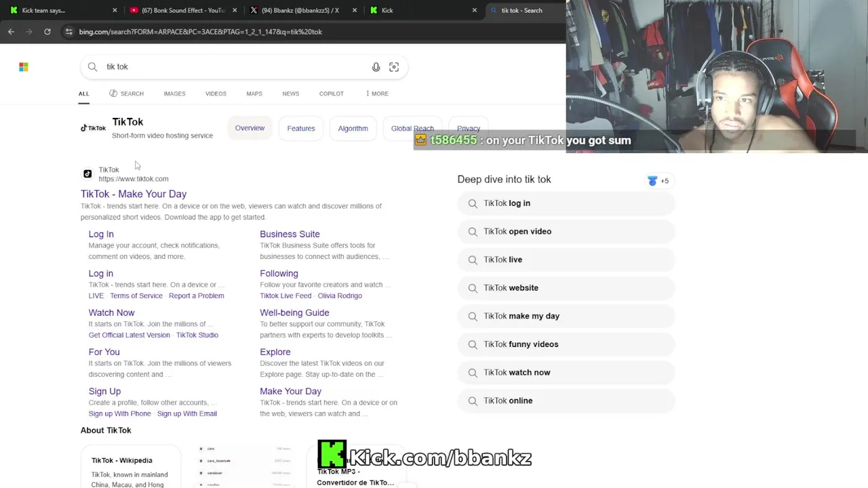Viewport: 868px width, 488px height.
Task: Click magnifier icon beside TikTok log in
Action: pos(473,203)
